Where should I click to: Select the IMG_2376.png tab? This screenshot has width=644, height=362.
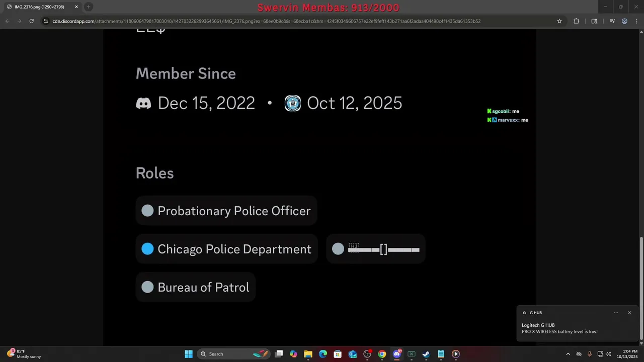[x=42, y=7]
